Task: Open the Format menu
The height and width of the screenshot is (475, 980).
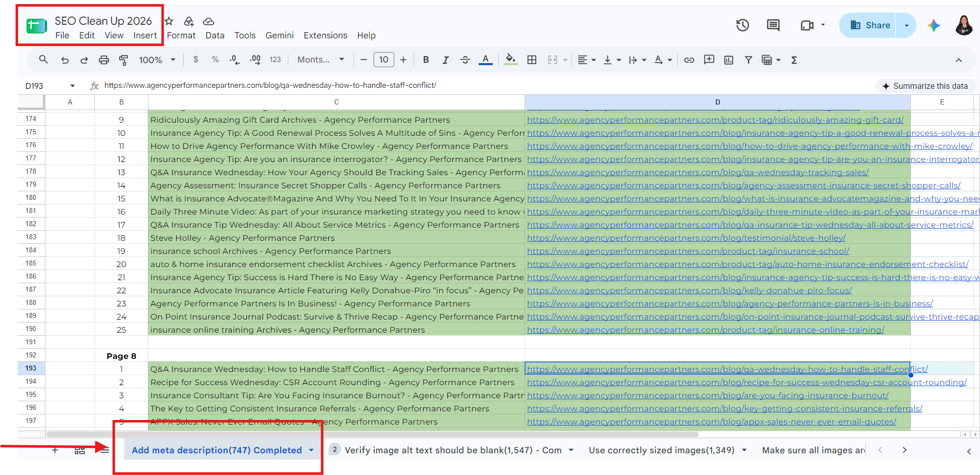Action: click(181, 35)
